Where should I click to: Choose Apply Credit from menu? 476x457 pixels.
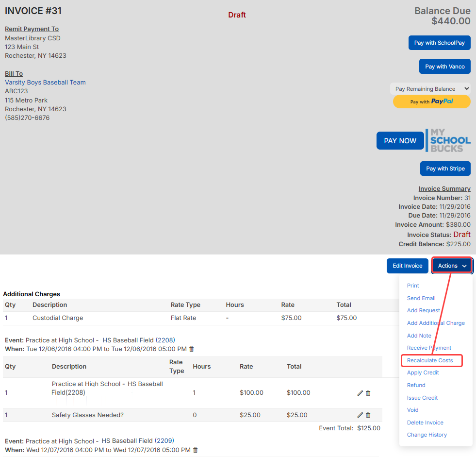tap(423, 373)
